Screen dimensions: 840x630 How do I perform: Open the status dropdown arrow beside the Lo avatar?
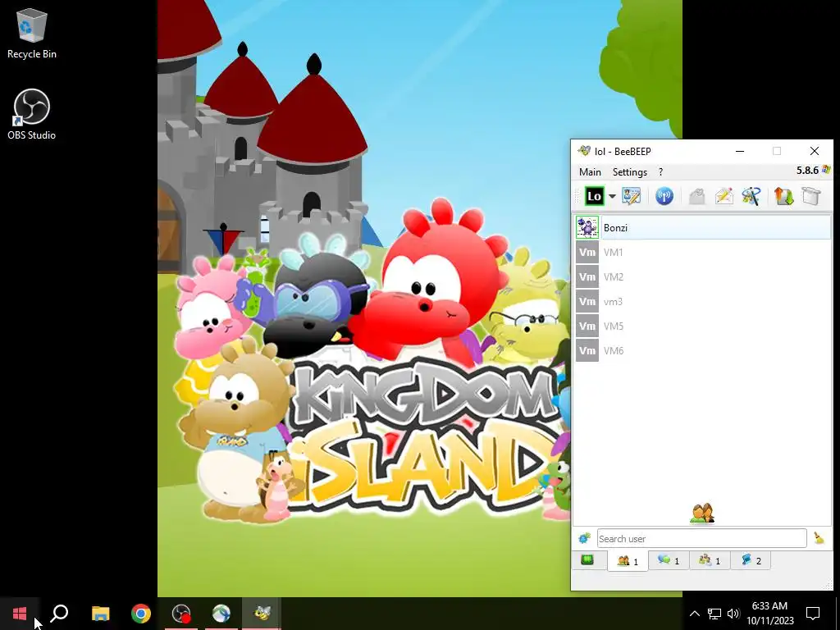612,196
